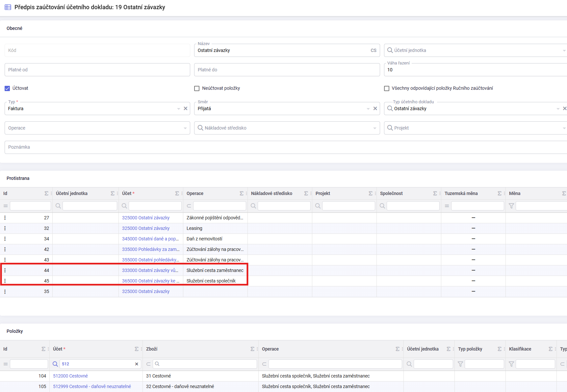The image size is (567, 392).
Task: Click Operace filter box in Protistrana table
Action: [x=219, y=206]
